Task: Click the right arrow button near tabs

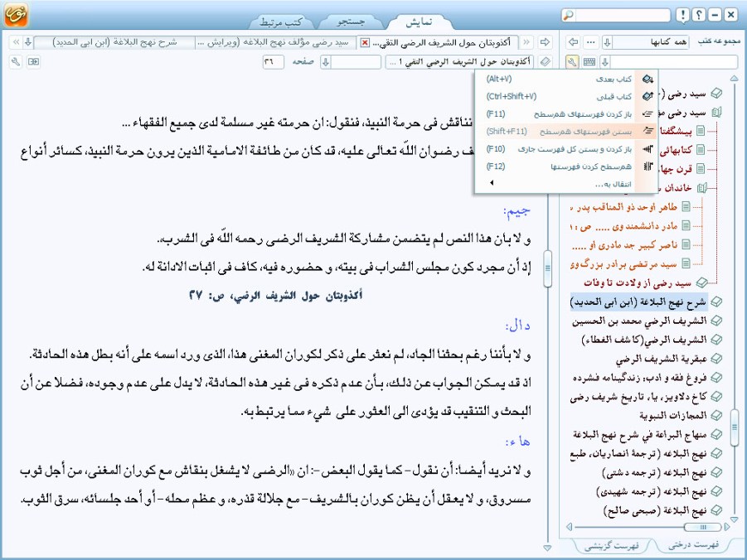Action: pos(545,42)
